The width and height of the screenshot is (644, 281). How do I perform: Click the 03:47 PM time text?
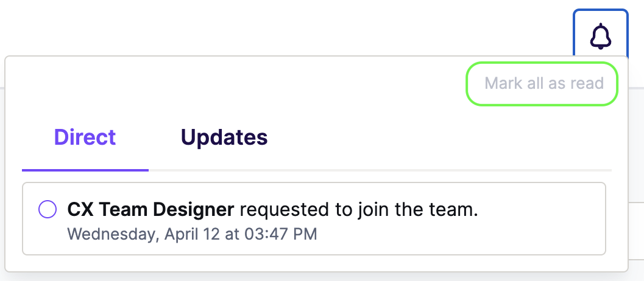tap(281, 234)
